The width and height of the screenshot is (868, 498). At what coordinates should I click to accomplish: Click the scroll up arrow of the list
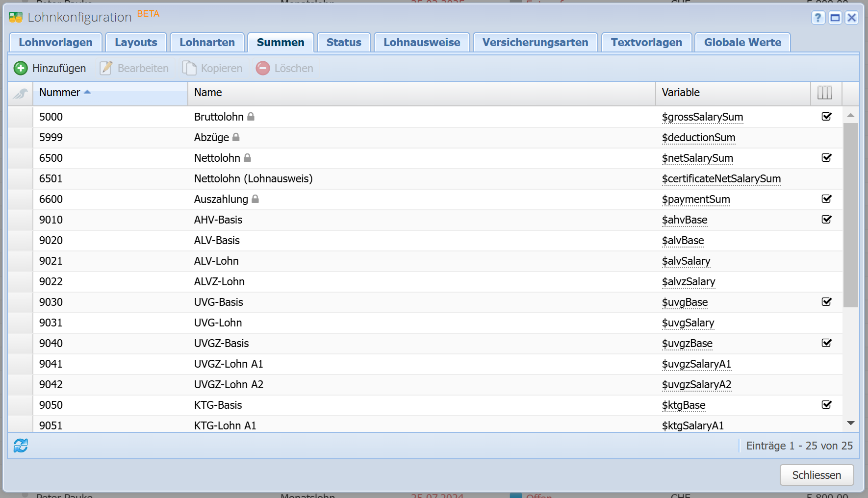coord(851,116)
